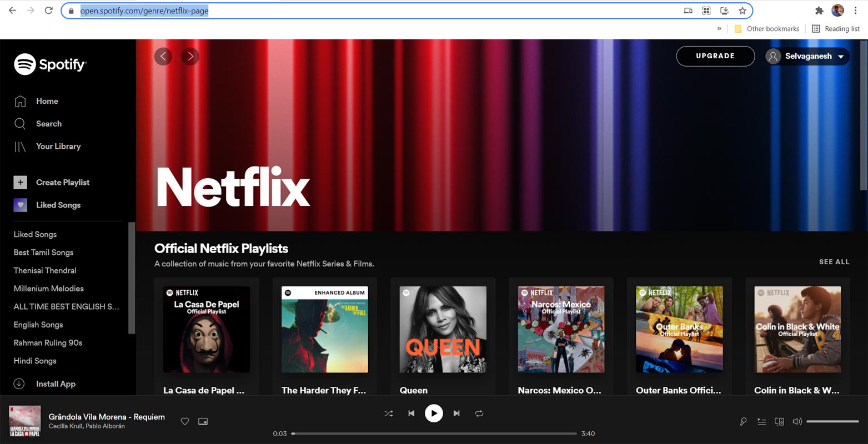This screenshot has width=868, height=444.
Task: Open Connect to a device
Action: point(779,422)
